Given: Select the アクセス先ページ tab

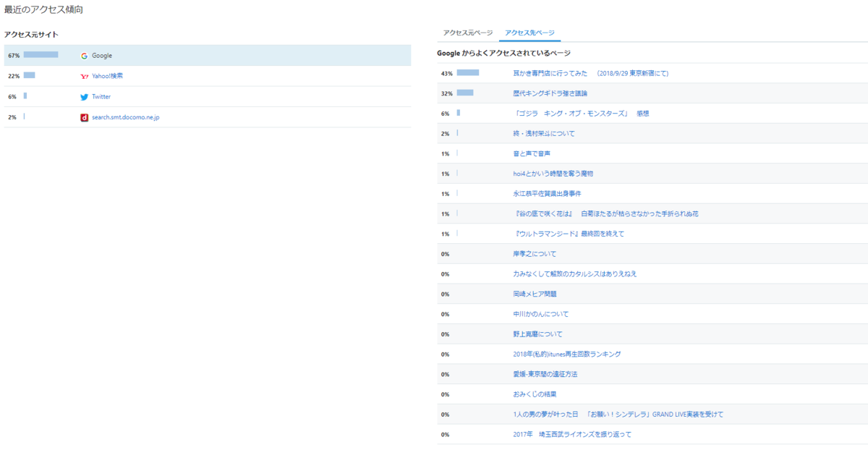Looking at the screenshot, I should pyautogui.click(x=529, y=33).
